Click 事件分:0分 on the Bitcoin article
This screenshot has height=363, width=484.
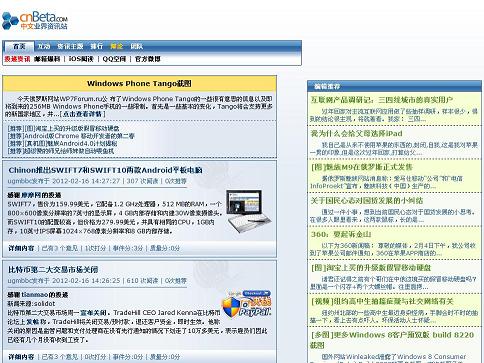128,357
